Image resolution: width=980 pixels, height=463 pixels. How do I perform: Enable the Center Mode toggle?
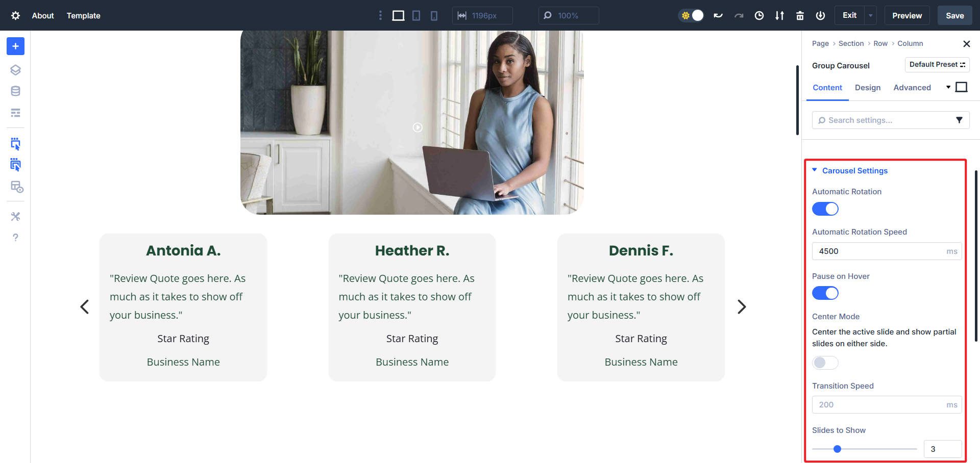pos(825,363)
